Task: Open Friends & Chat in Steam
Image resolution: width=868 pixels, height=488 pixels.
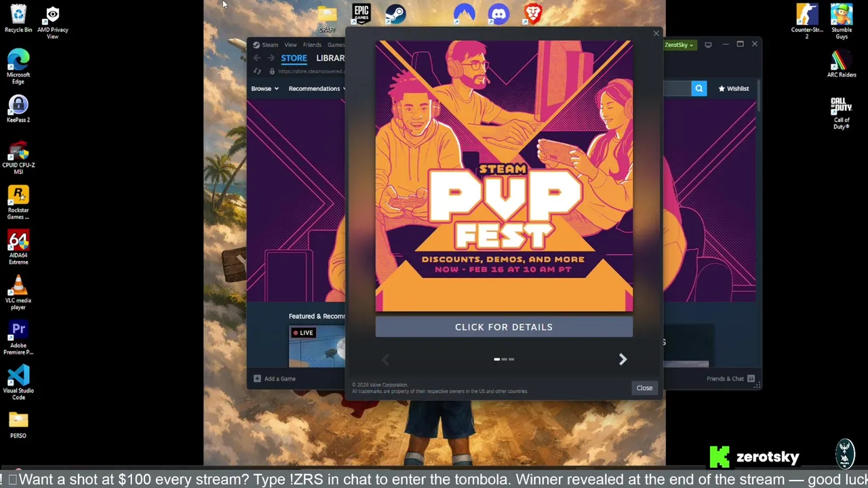Action: click(x=731, y=379)
